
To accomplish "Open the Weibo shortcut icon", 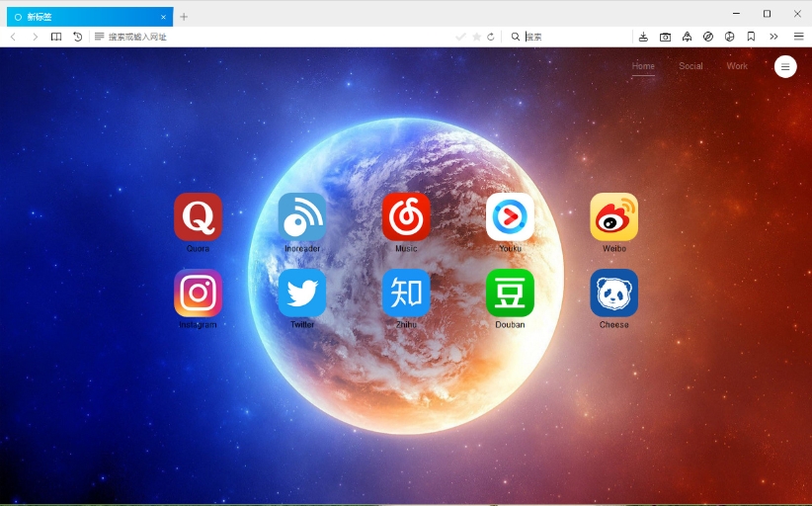I will coord(614,217).
